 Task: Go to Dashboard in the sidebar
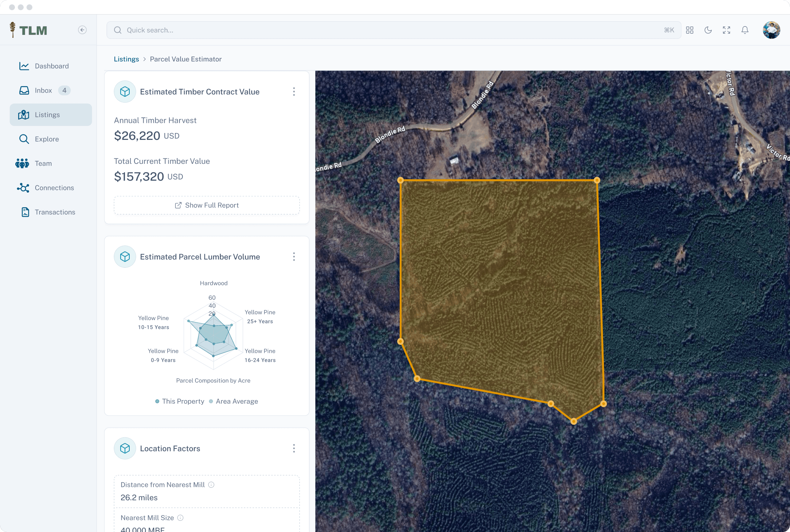click(x=51, y=66)
